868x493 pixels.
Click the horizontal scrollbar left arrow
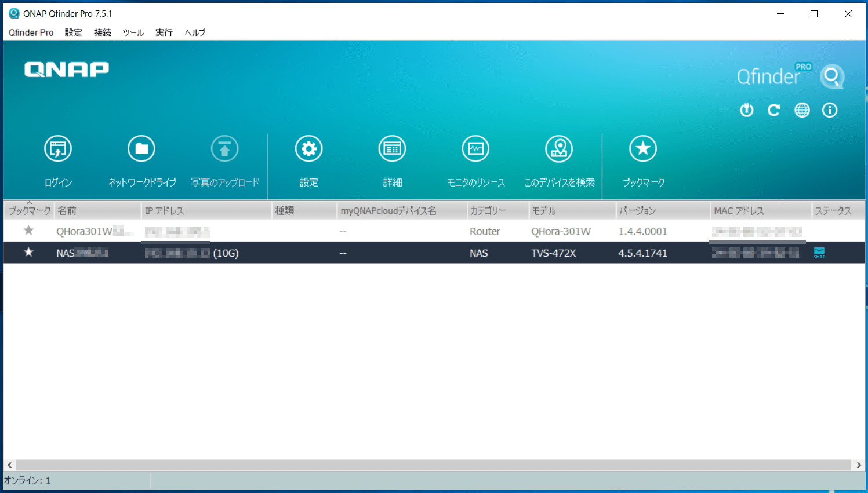[9, 465]
